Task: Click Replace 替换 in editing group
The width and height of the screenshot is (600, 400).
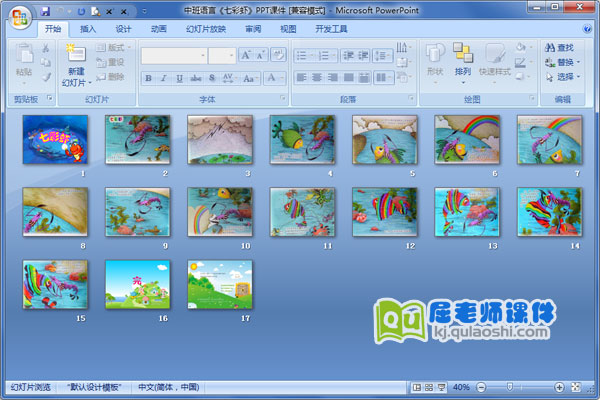Action: [x=562, y=62]
